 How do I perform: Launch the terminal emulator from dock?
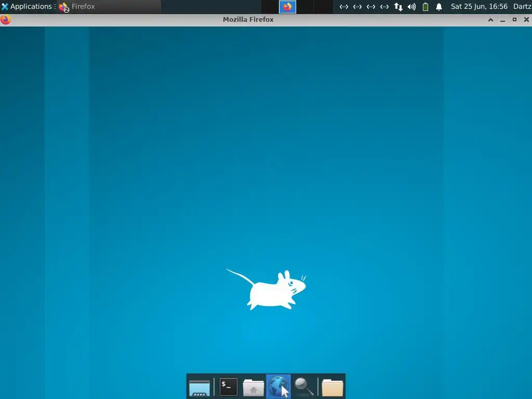229,387
